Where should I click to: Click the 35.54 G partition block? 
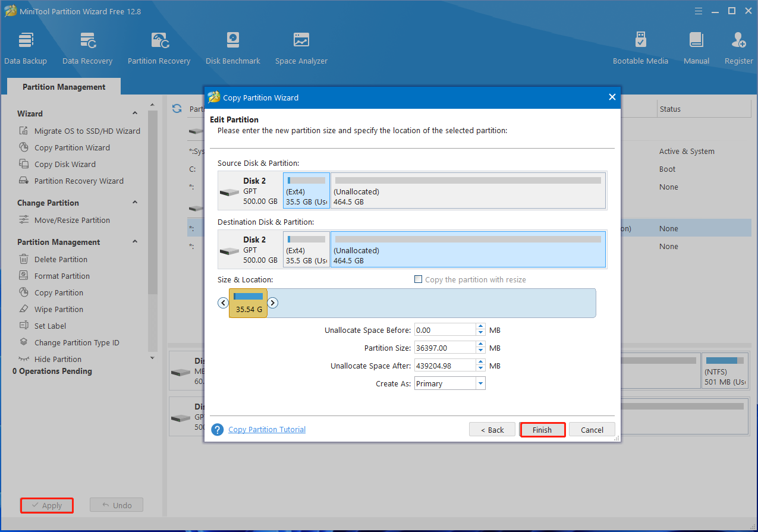click(x=248, y=303)
